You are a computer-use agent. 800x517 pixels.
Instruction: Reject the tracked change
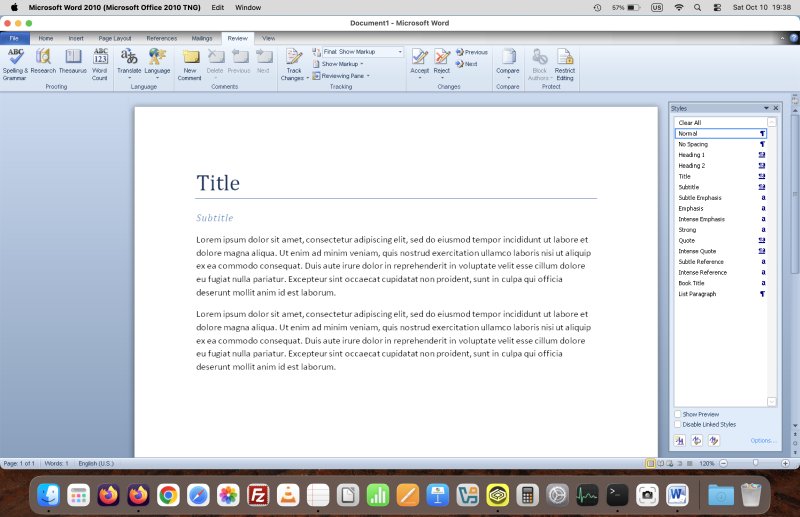click(442, 63)
